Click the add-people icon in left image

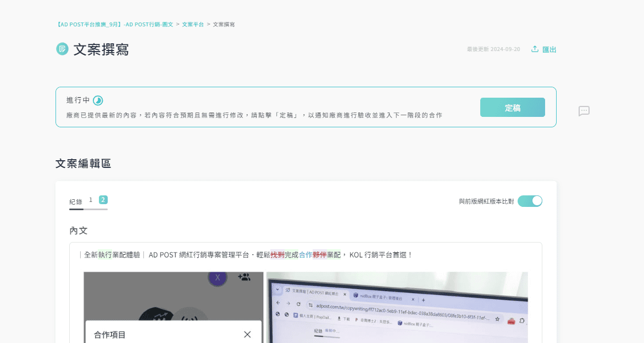[244, 277]
